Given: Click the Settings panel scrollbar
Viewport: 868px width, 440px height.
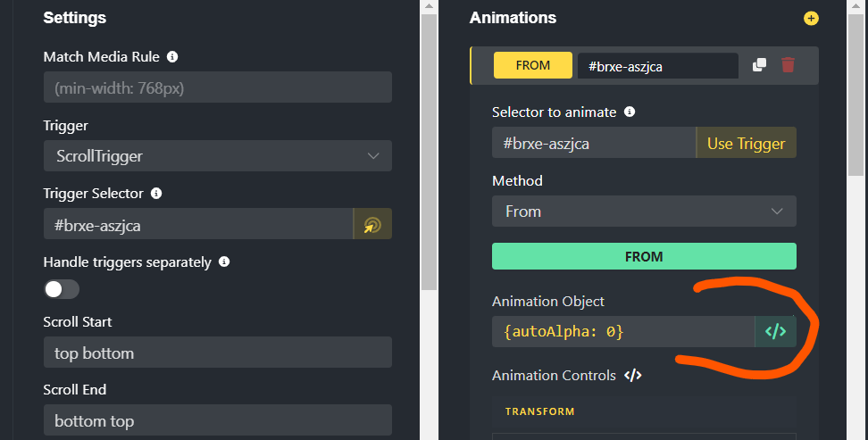Looking at the screenshot, I should click(x=429, y=152).
